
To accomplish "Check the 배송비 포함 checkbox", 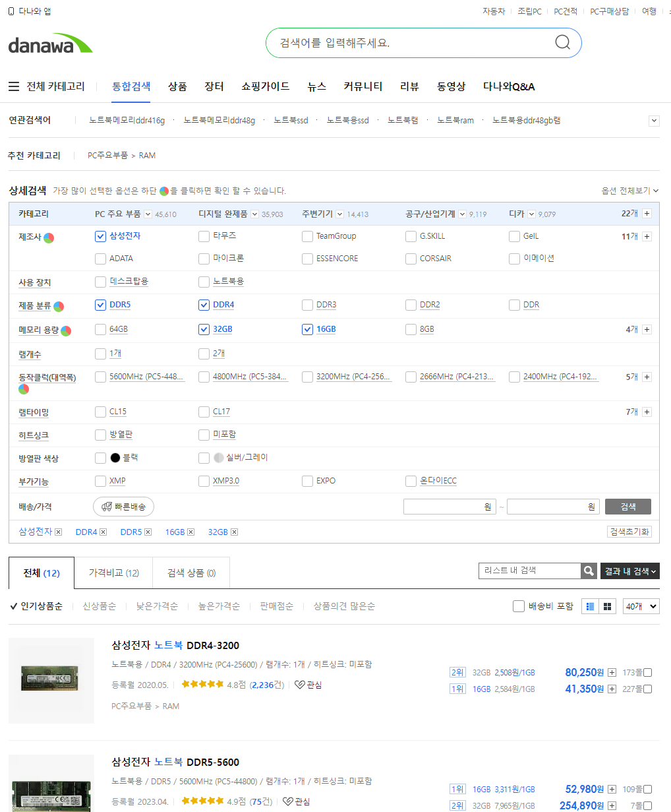I will pyautogui.click(x=519, y=606).
